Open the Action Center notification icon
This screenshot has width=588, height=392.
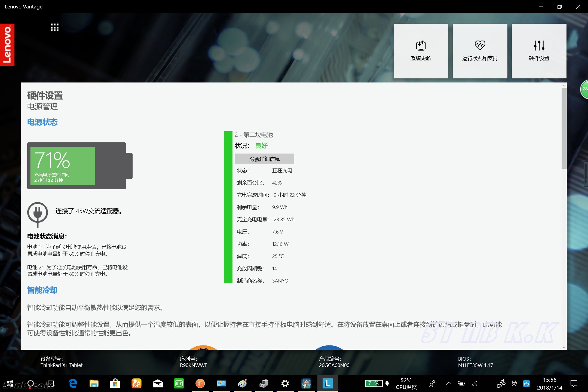click(574, 384)
